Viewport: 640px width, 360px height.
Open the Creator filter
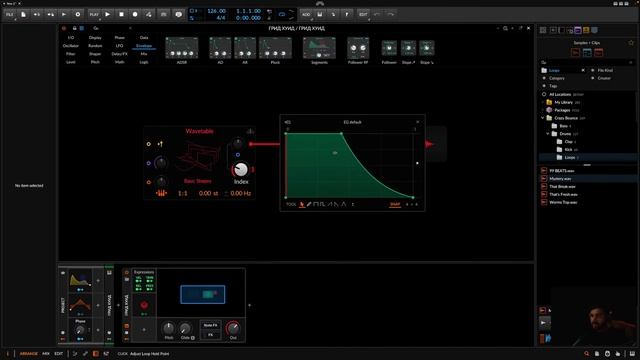coord(604,78)
